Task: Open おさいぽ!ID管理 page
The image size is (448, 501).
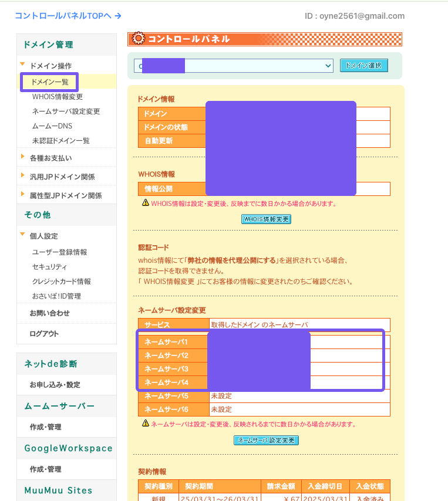Action: tap(56, 296)
